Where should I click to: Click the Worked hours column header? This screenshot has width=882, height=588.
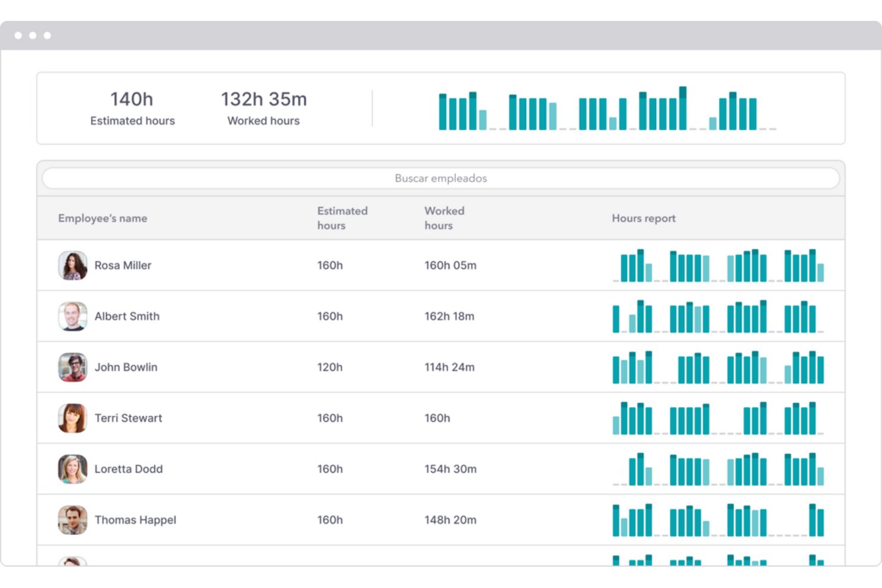pos(444,218)
